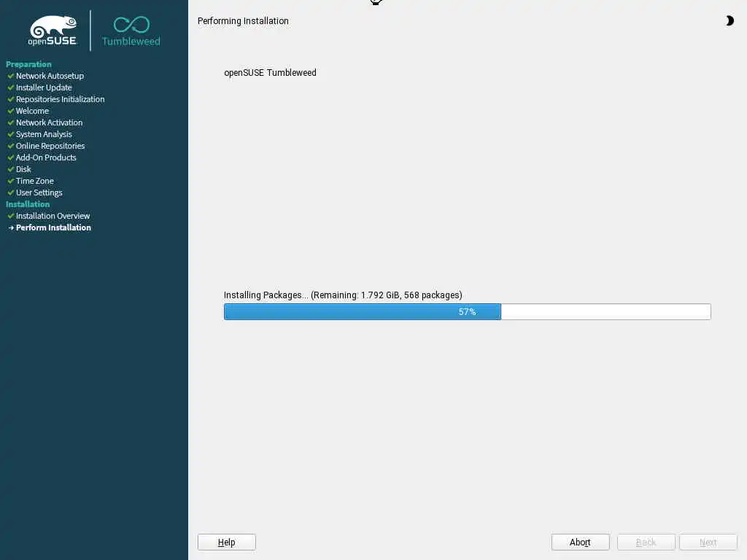
Task: Select Installer Update step
Action: click(44, 87)
